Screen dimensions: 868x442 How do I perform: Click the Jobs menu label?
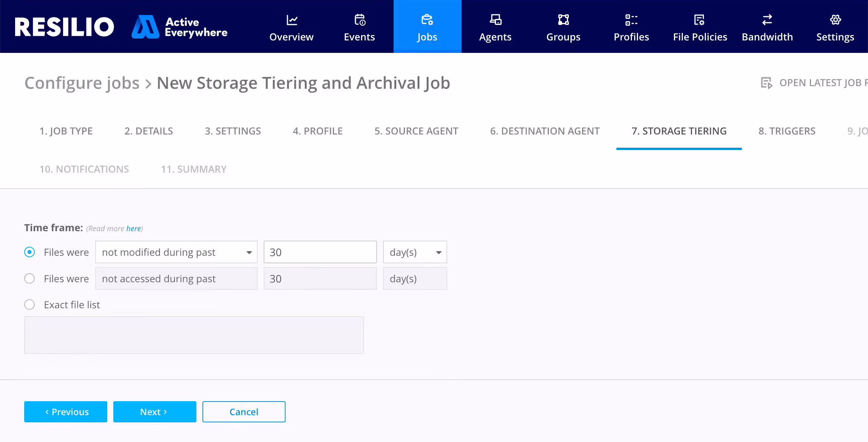coord(427,37)
